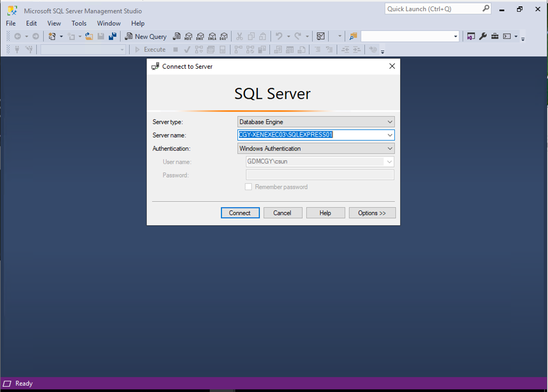Open the Toolbox briefcase icon
Viewport: 548px width, 392px height.
pos(495,36)
